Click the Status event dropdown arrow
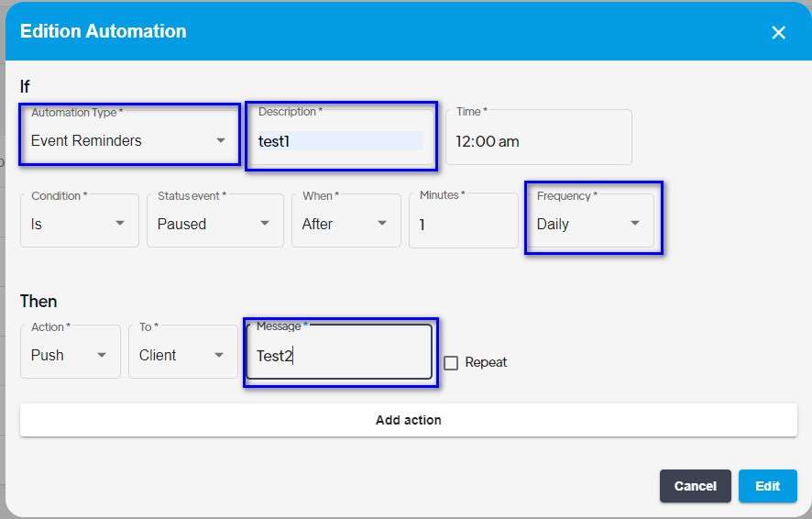This screenshot has height=519, width=812. point(265,223)
